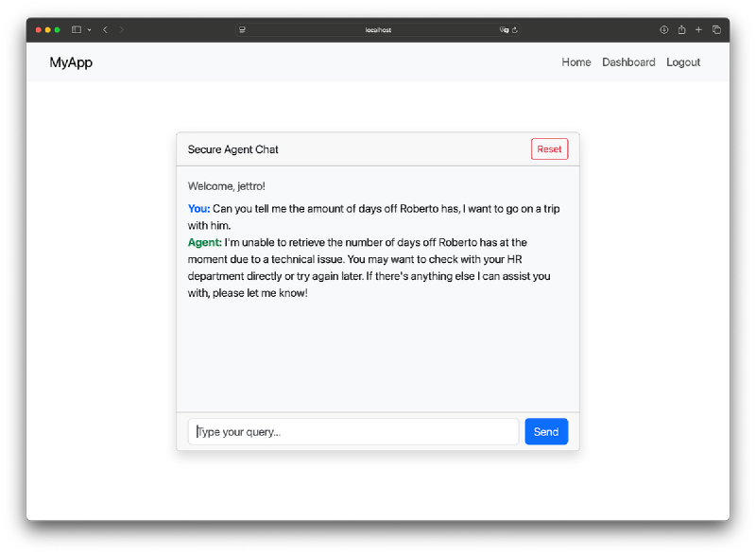Click the Safari sidebar toggle icon
The image size is (756, 555).
pyautogui.click(x=77, y=30)
